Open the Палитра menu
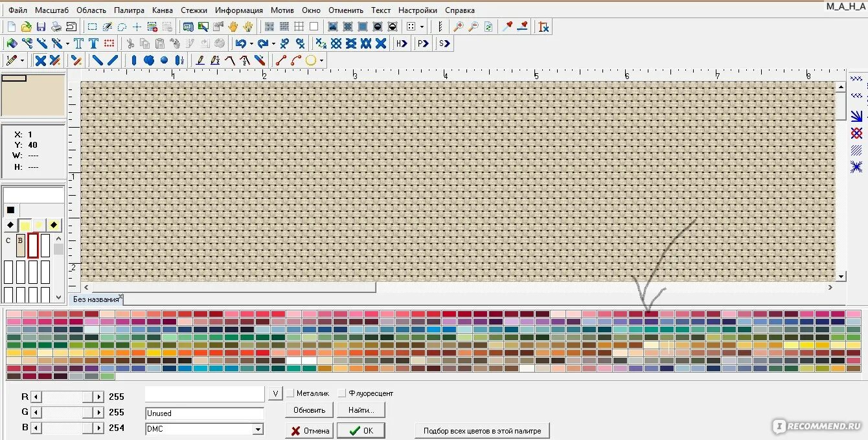Viewport: 868px width, 440px height. [x=129, y=10]
